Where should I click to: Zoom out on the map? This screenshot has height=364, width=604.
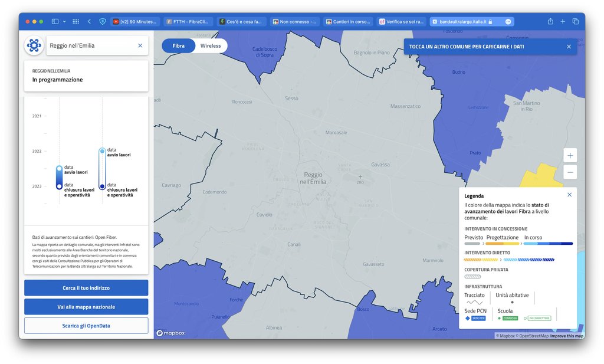tap(570, 172)
